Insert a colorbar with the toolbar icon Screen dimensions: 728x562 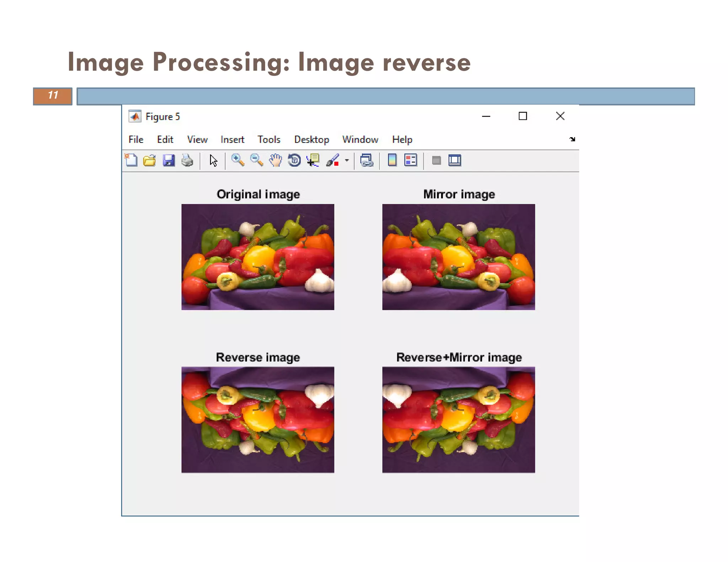[392, 161]
